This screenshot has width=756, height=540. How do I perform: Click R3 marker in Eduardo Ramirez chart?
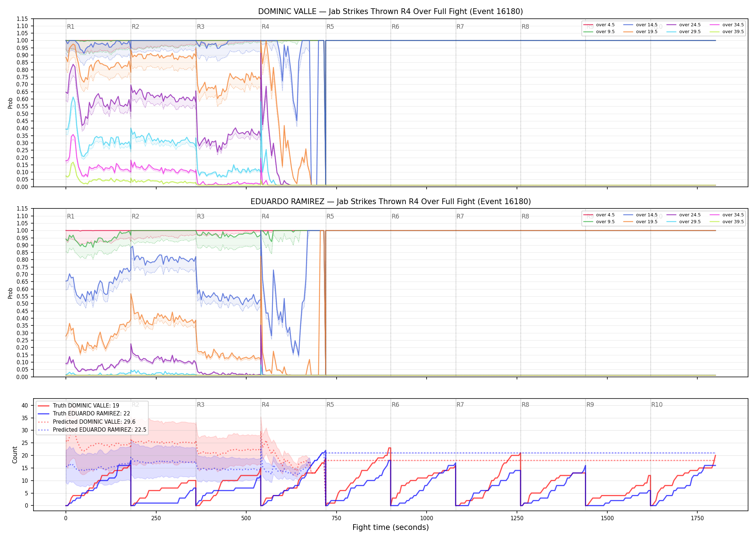201,216
